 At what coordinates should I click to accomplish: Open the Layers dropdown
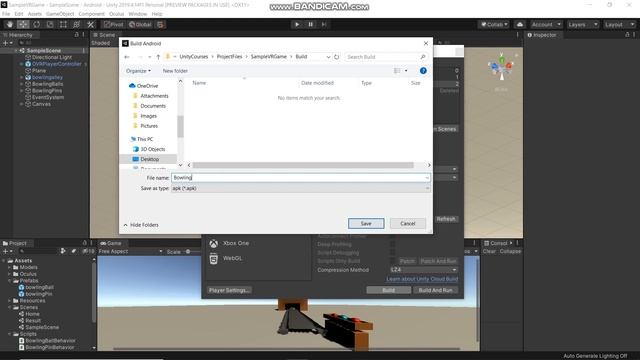pyautogui.click(x=582, y=24)
